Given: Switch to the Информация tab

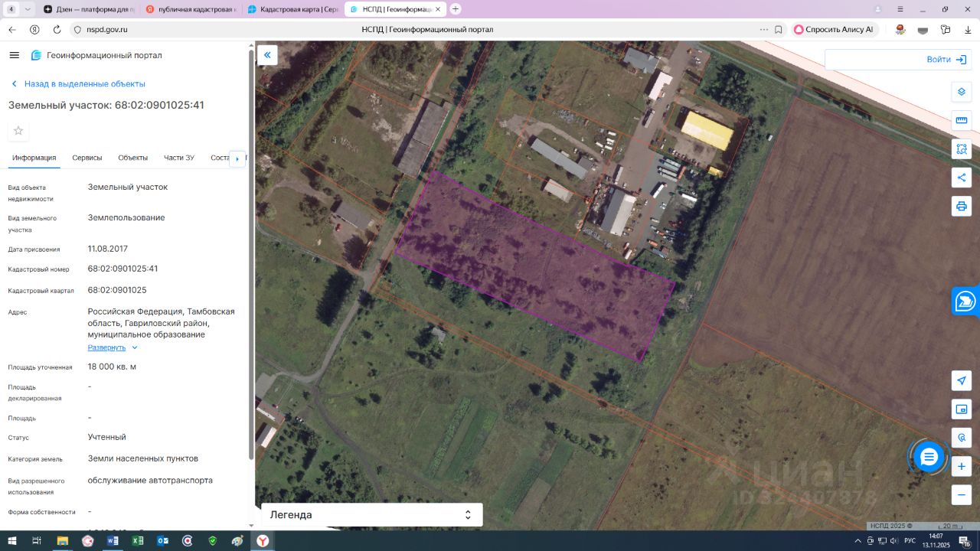Looking at the screenshot, I should [x=34, y=158].
